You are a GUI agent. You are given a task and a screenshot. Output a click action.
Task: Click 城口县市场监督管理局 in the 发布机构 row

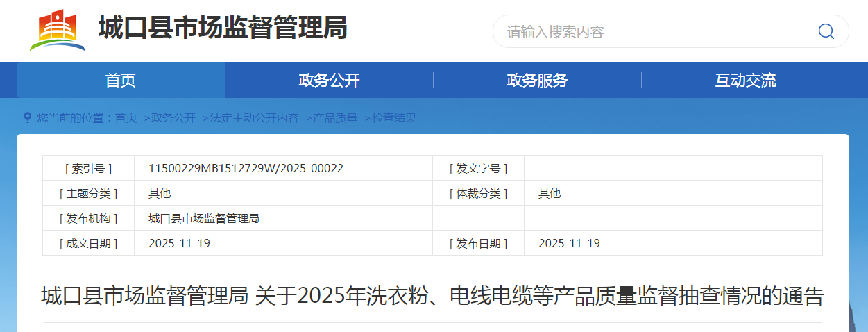pos(203,218)
